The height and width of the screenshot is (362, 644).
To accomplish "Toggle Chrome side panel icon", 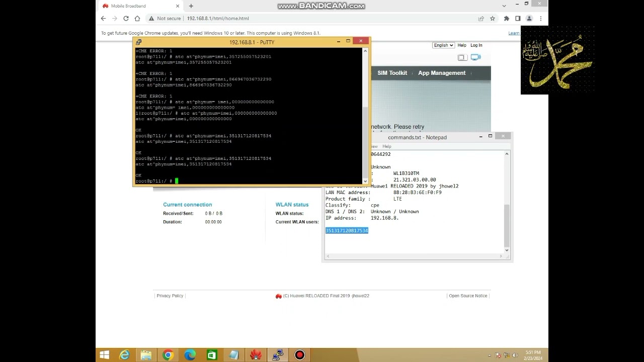I will tap(518, 18).
